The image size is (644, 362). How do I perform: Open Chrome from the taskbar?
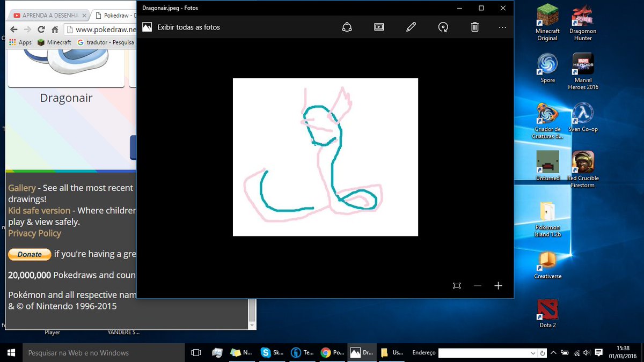point(333,352)
